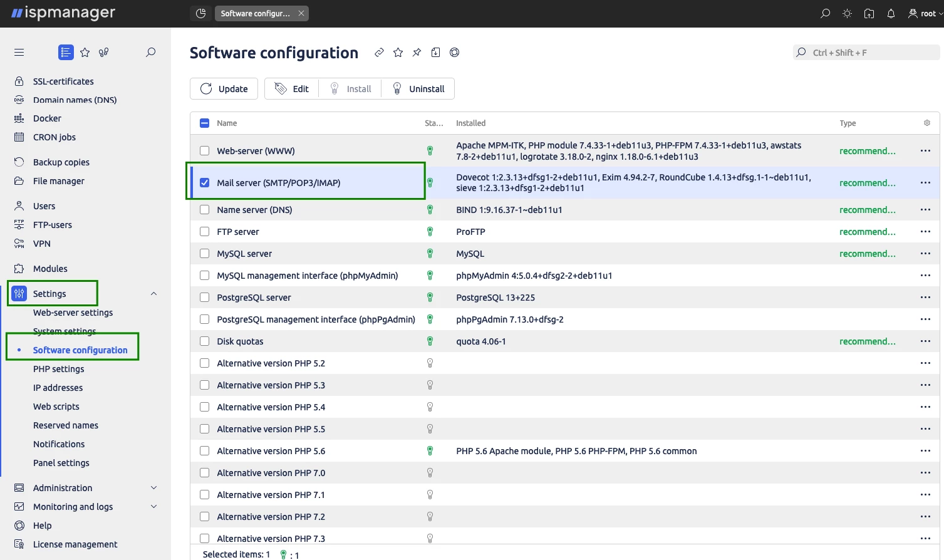Screen dimensions: 944x560
Task: Click status bulb icon for MySQL server
Action: 430,254
